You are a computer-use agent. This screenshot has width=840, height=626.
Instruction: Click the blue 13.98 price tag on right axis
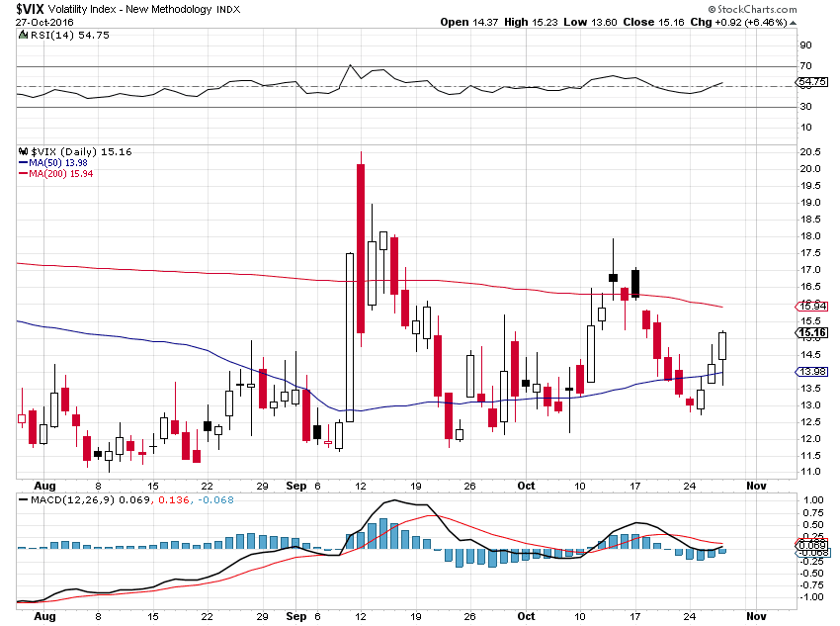tap(812, 372)
